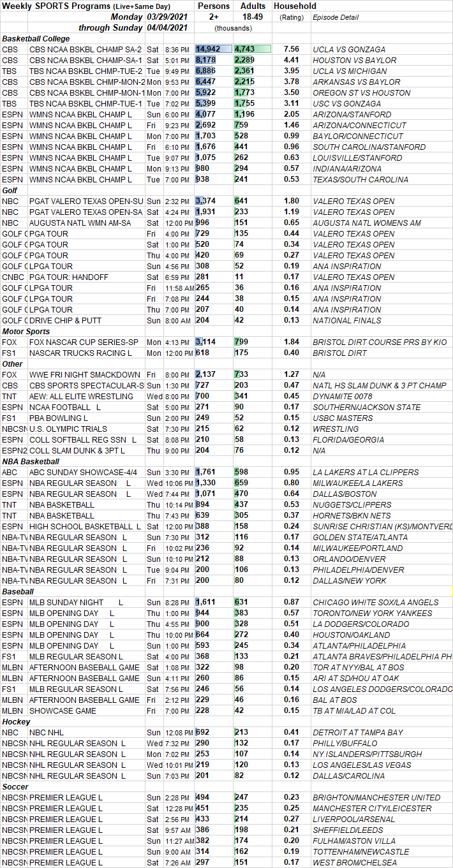Click 'AEW: ALL ELITE WRESTLING' program
Viewport: 453px width, 868px height.
coord(81,396)
